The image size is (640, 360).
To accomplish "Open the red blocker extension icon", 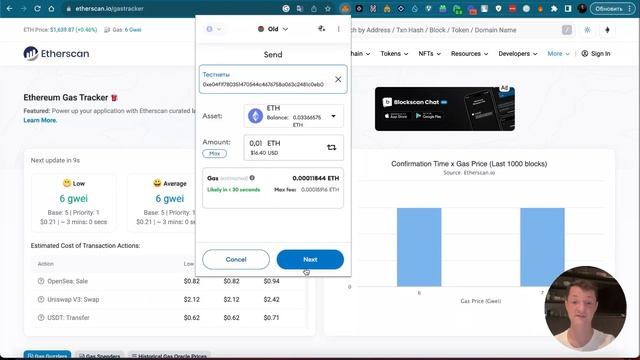I will [x=512, y=8].
